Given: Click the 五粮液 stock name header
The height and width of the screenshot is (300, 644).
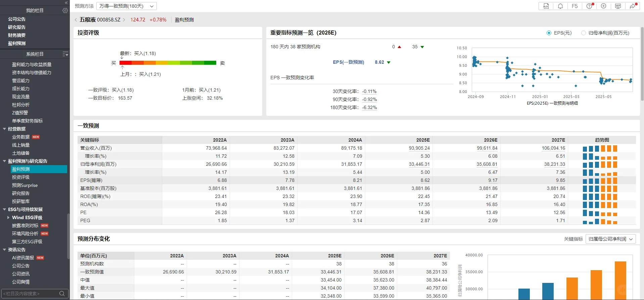Looking at the screenshot, I should [88, 20].
